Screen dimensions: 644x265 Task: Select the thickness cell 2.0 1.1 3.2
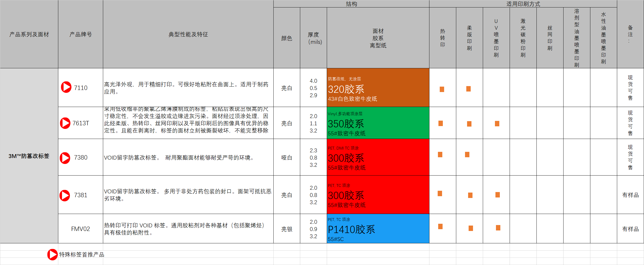(x=313, y=123)
